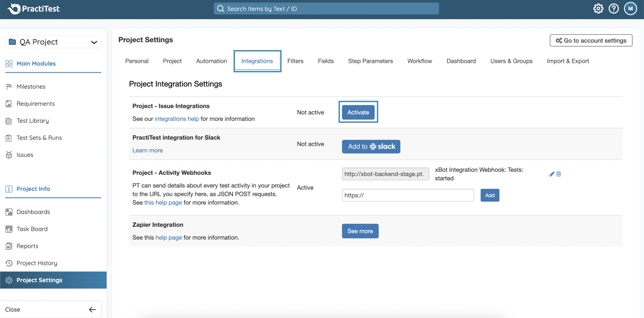644x318 pixels.
Task: Open Test Sets & Runs module
Action: point(39,138)
